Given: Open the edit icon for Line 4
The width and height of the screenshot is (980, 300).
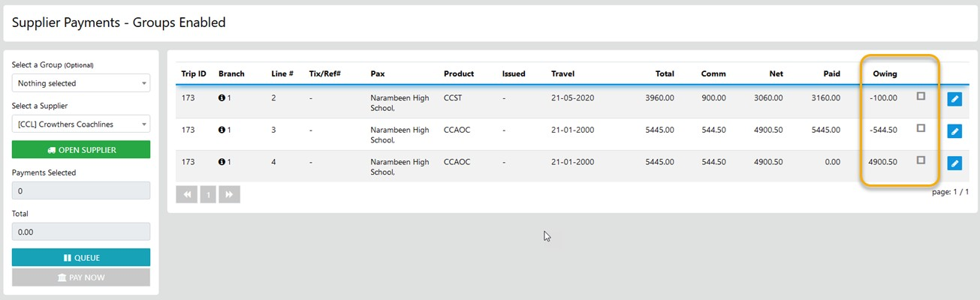Looking at the screenshot, I should click(954, 163).
